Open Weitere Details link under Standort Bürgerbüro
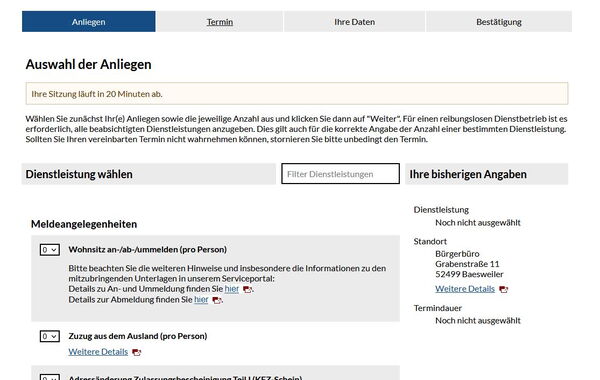The height and width of the screenshot is (380, 600). [x=465, y=289]
